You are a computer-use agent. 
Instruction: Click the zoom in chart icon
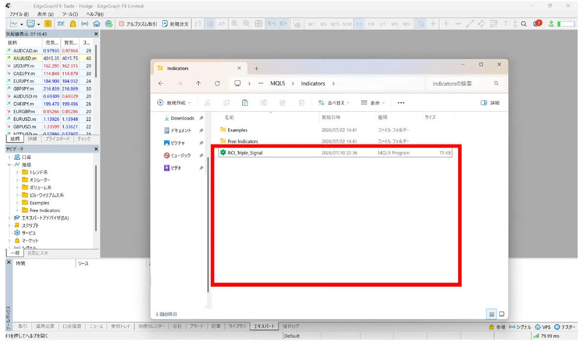235,24
